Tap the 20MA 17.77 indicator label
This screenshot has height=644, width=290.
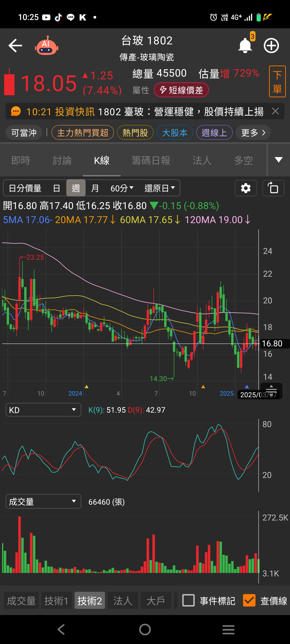click(85, 220)
